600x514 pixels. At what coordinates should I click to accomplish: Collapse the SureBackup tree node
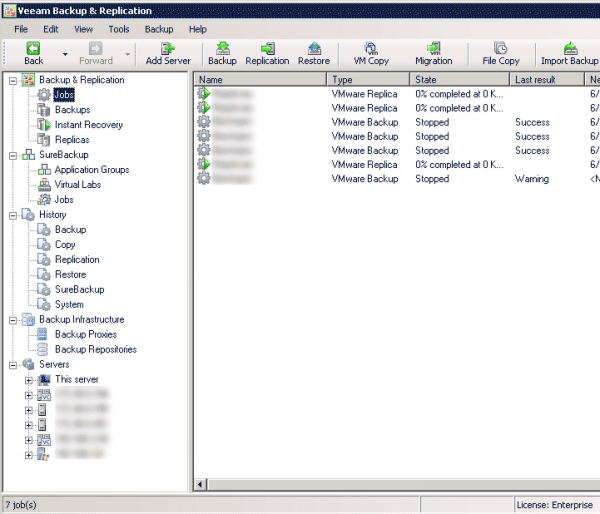point(13,156)
